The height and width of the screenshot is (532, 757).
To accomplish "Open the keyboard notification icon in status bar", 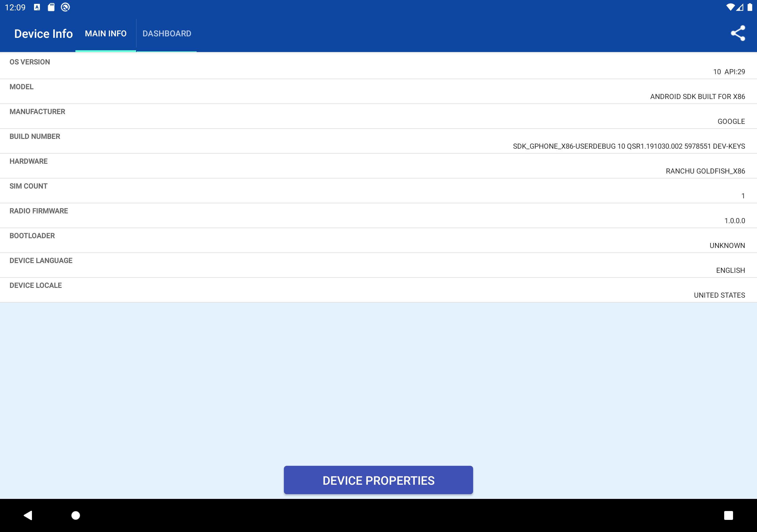I will [37, 7].
